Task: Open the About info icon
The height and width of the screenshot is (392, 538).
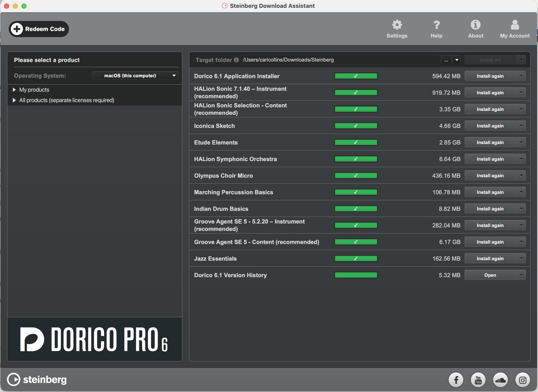Action: click(475, 25)
